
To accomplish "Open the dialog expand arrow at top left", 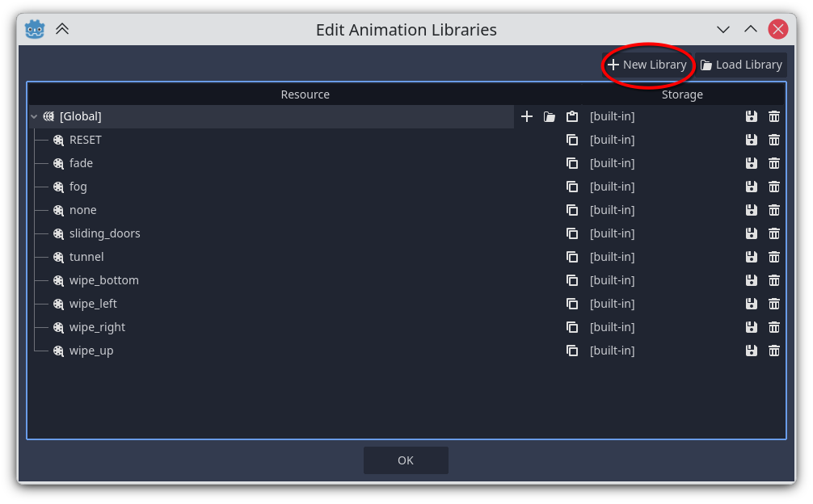I will (x=62, y=28).
